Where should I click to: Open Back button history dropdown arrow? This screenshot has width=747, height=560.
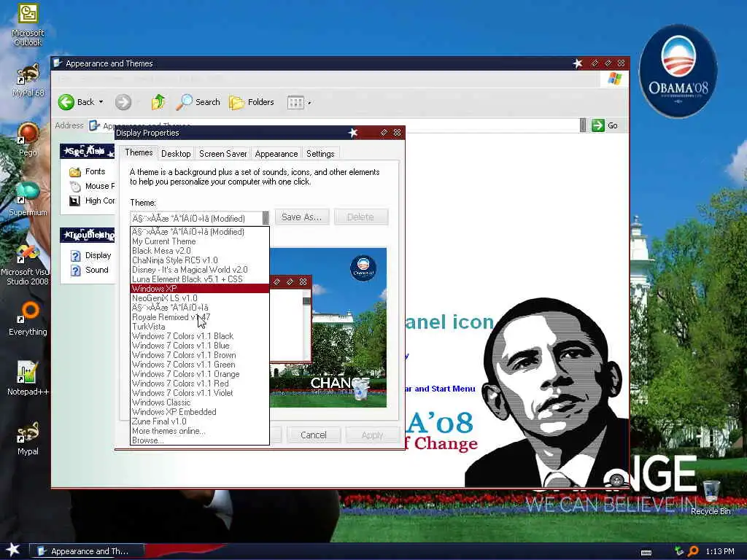tap(101, 102)
